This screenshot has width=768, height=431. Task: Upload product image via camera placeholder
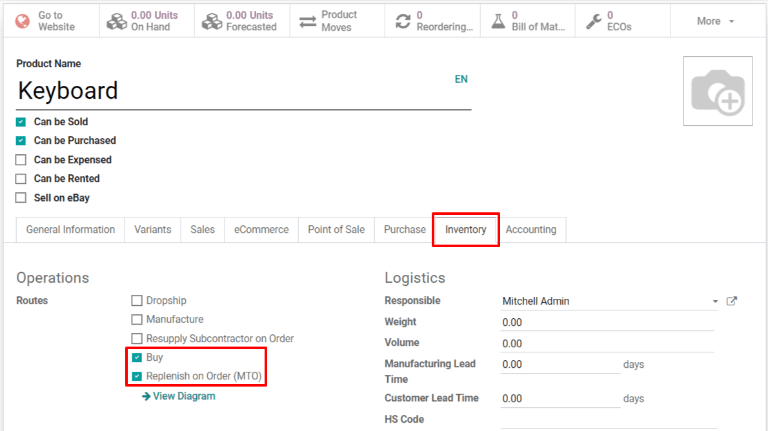click(717, 91)
